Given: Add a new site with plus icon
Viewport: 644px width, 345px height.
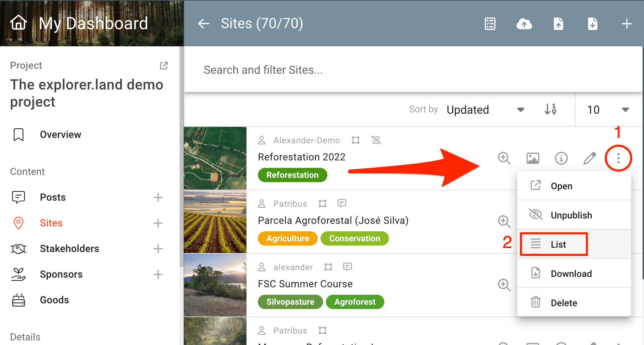Looking at the screenshot, I should (627, 24).
